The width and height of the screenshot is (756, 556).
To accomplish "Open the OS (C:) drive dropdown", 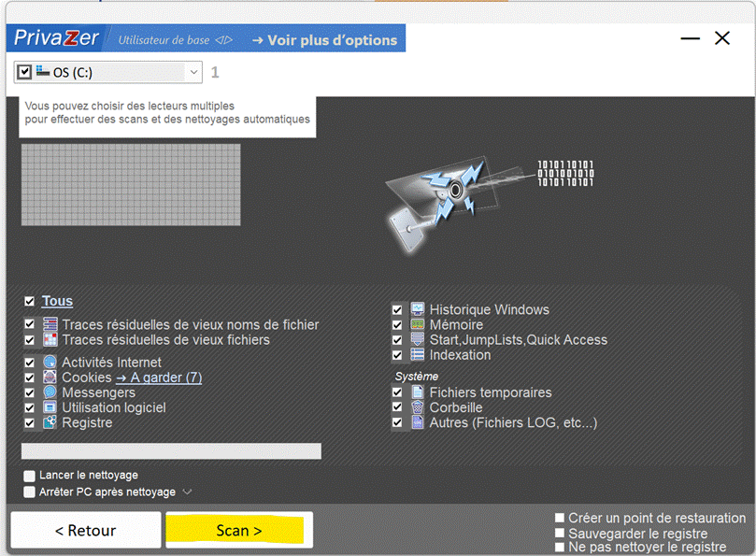I will point(193,72).
